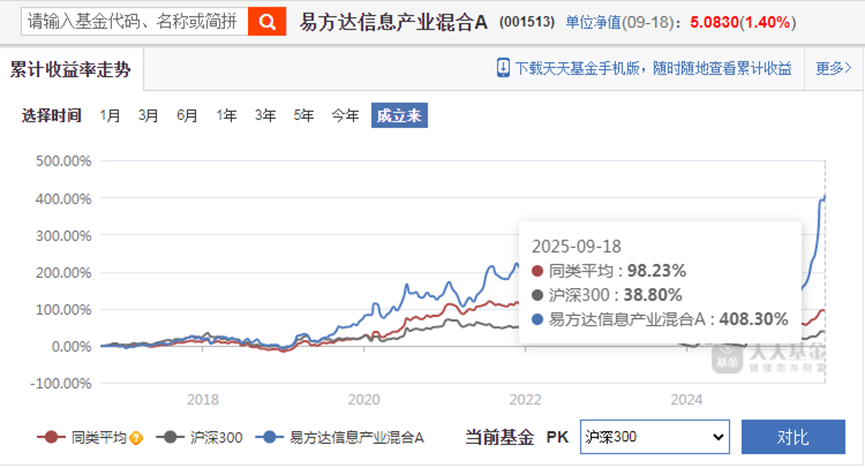Toggle the 同类平均 red legend series

(x=83, y=438)
